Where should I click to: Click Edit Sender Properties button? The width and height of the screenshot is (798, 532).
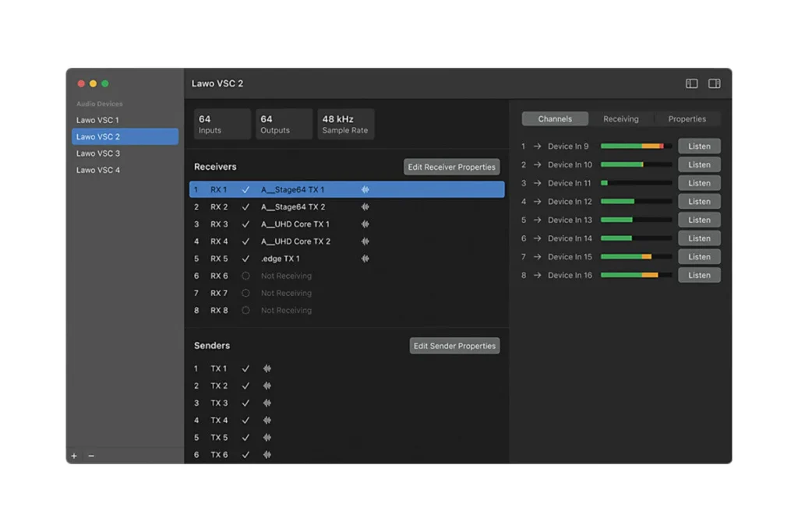tap(454, 346)
